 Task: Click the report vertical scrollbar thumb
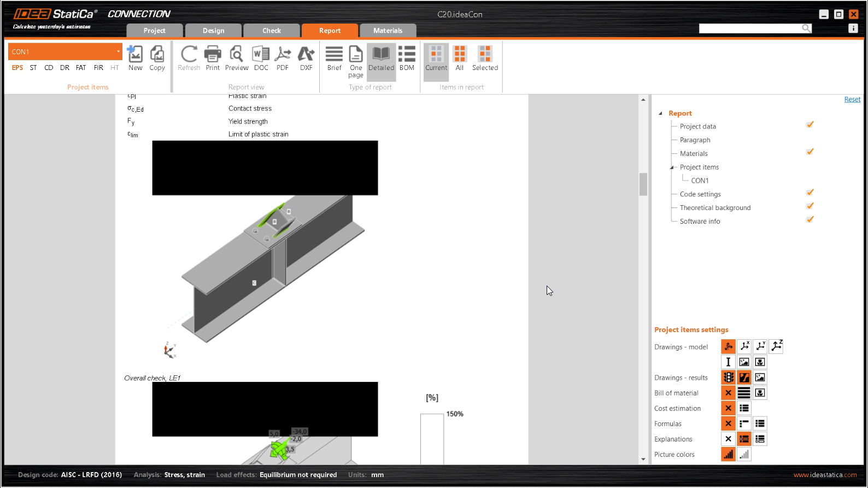click(x=643, y=184)
